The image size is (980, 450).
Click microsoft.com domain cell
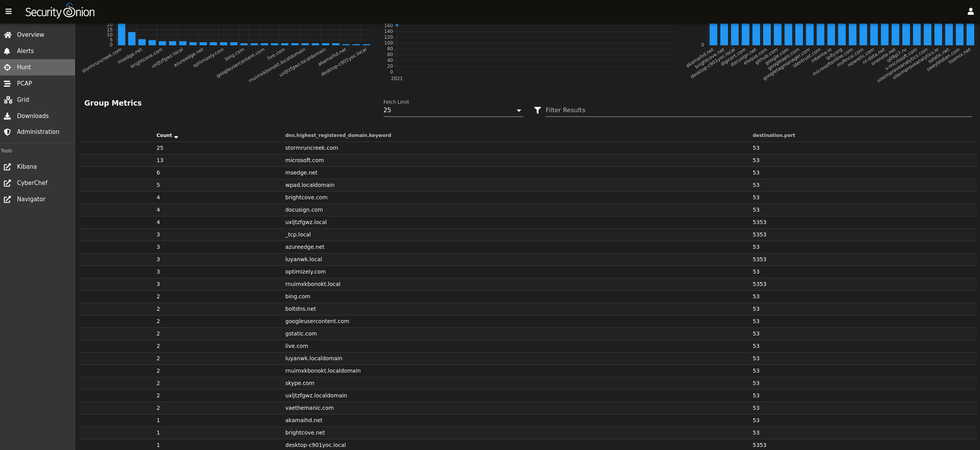pyautogui.click(x=304, y=160)
